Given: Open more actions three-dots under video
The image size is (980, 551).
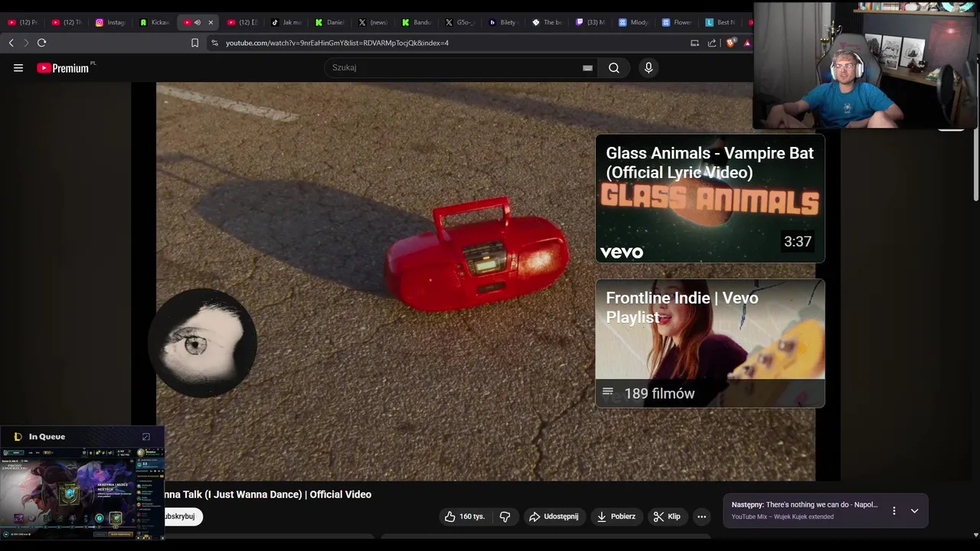Looking at the screenshot, I should point(701,517).
